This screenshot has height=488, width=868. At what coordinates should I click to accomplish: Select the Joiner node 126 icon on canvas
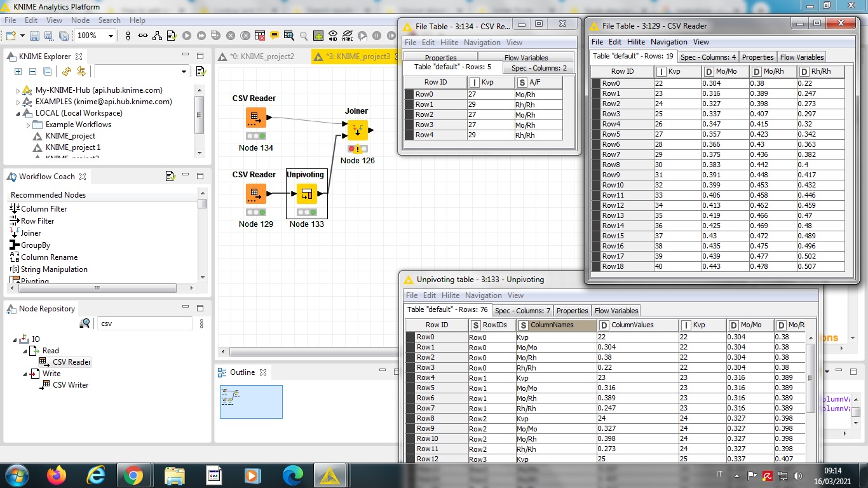(357, 130)
